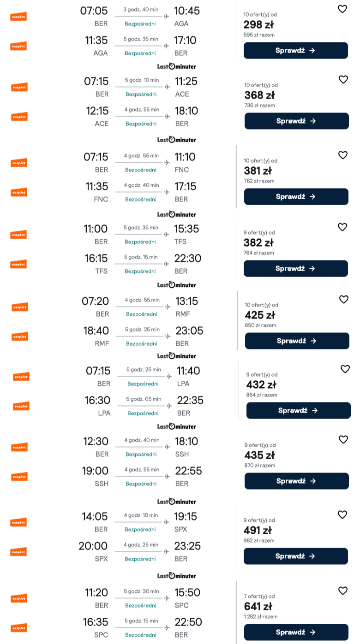
Task: Click heart icon beside 425 zł RMF offer
Action: [x=343, y=299]
